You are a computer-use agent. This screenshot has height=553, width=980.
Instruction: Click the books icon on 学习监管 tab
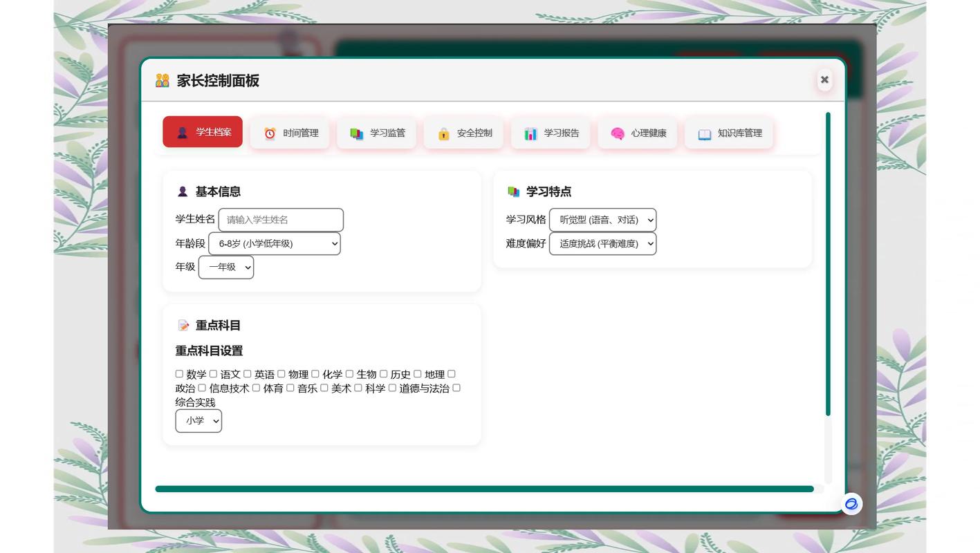(x=357, y=133)
